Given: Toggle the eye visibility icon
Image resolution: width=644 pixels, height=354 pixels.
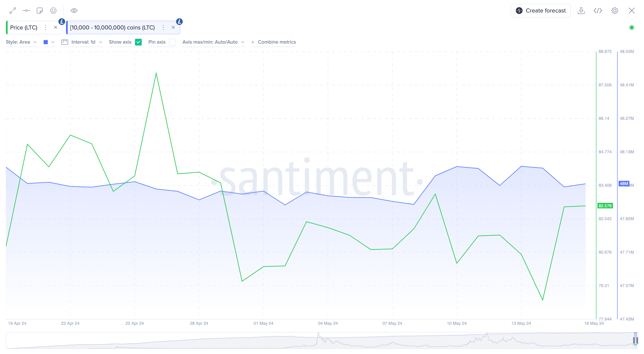Looking at the screenshot, I should tap(74, 11).
